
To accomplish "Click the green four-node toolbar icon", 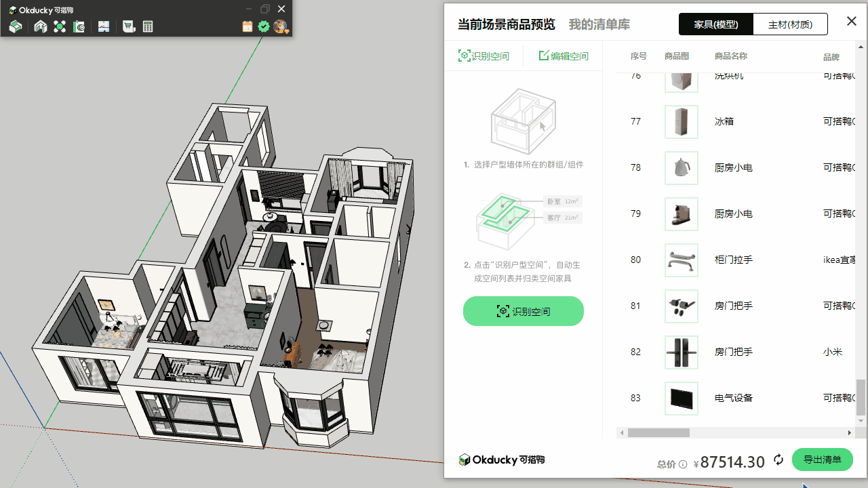I will click(x=60, y=26).
